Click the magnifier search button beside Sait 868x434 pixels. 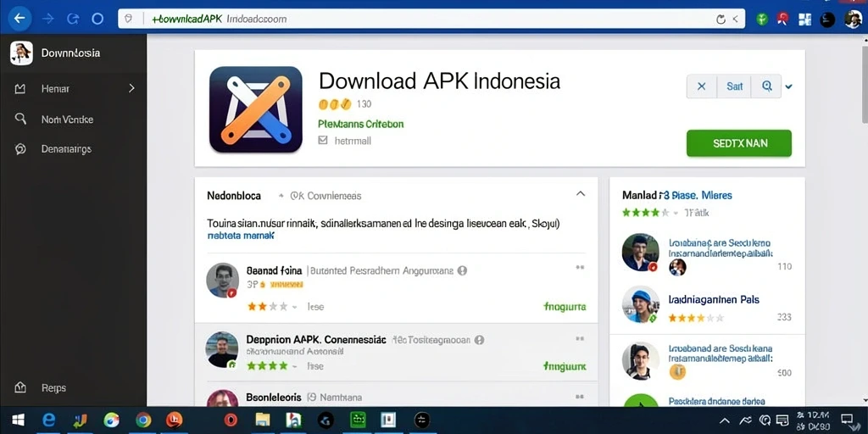[766, 86]
